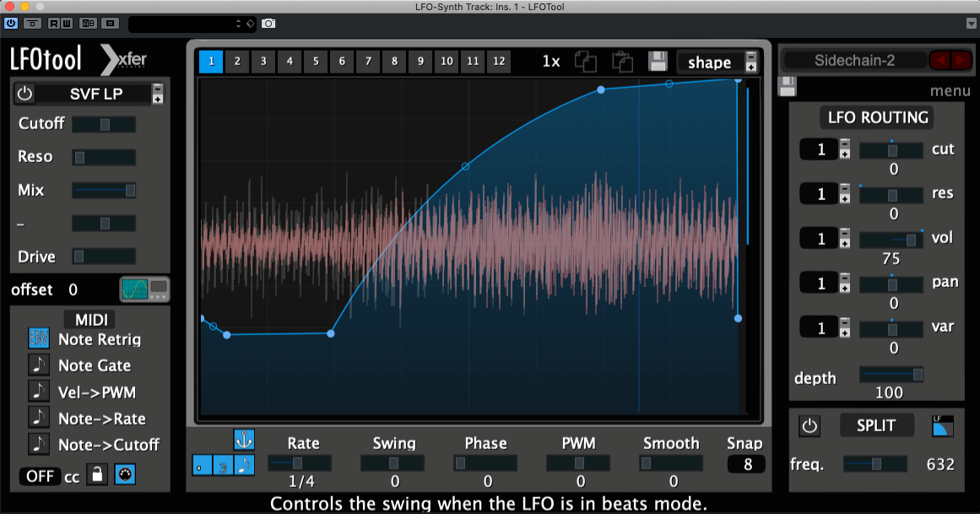Go to next preset with right arrow
Screen dimensions: 980x514
coord(961,60)
